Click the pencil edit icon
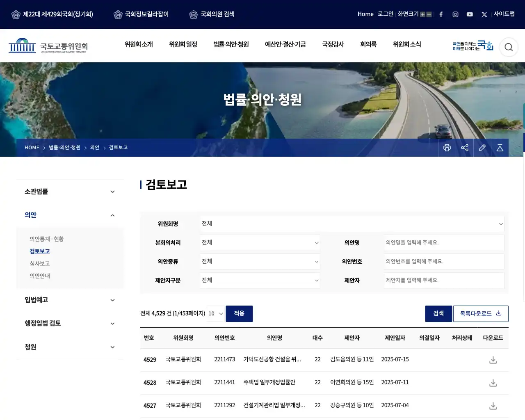Image resolution: width=525 pixels, height=420 pixels. point(482,148)
